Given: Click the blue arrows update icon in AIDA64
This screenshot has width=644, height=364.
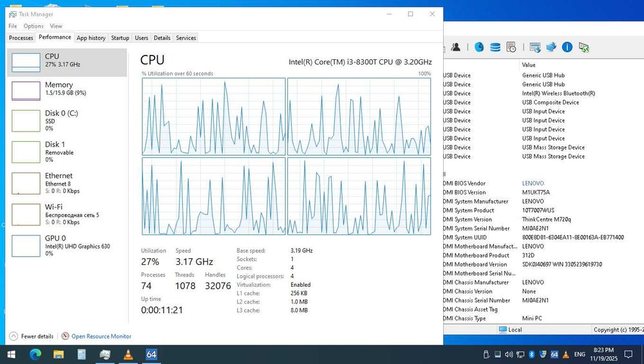Looking at the screenshot, I should pos(551,47).
